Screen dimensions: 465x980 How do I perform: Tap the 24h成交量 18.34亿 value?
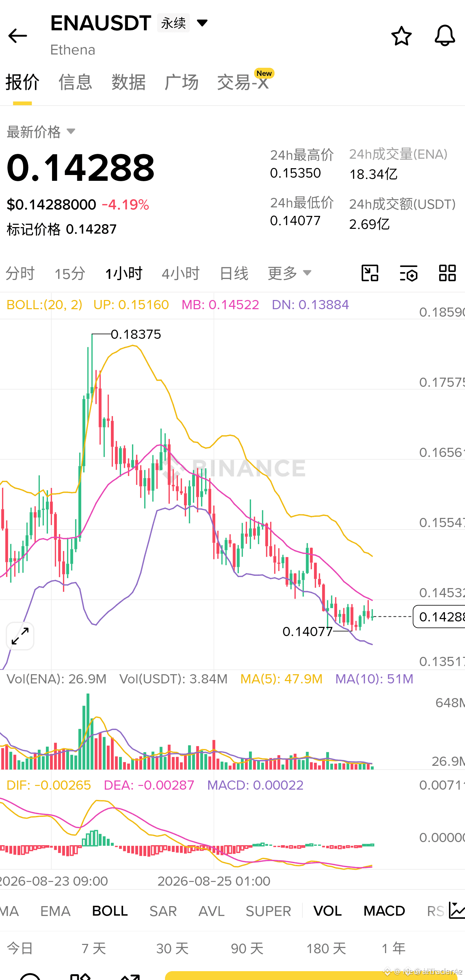point(373,174)
